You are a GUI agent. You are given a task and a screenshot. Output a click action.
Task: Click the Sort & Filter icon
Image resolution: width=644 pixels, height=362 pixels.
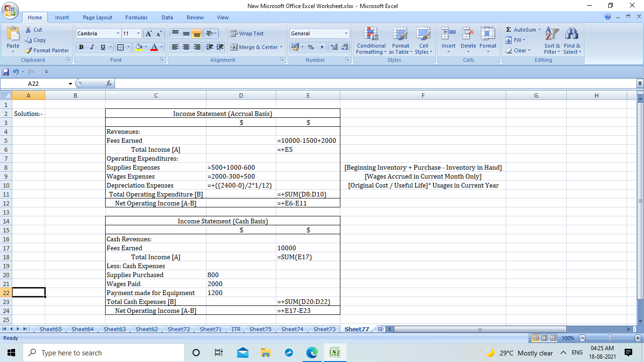click(552, 41)
